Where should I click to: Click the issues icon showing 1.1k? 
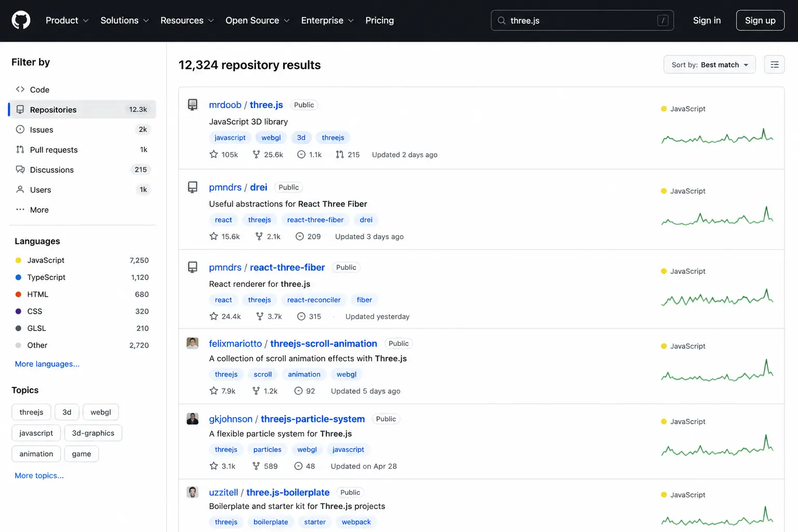pos(301,154)
